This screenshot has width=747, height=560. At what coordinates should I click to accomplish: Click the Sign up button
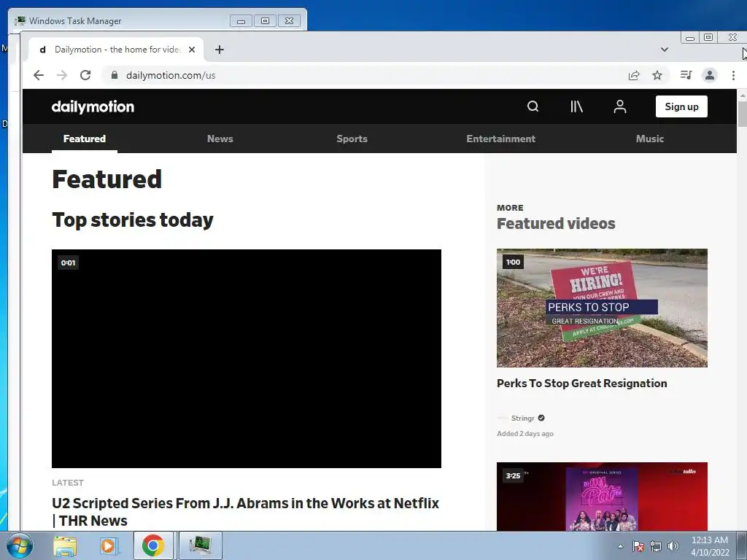tap(681, 106)
